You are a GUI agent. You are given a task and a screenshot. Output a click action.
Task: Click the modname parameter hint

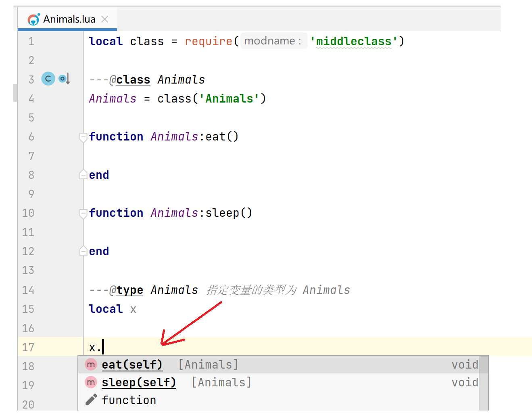pyautogui.click(x=273, y=41)
